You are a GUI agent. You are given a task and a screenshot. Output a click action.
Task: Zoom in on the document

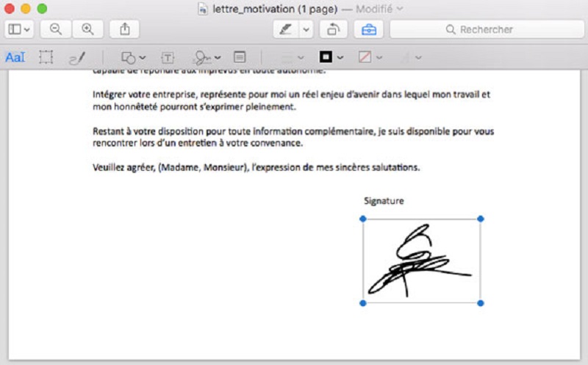pyautogui.click(x=87, y=29)
